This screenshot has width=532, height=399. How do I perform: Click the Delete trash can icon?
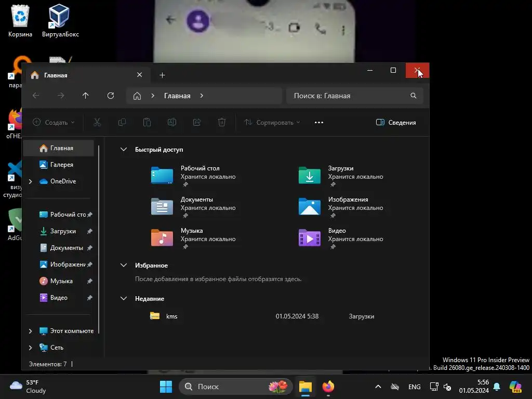(x=221, y=122)
